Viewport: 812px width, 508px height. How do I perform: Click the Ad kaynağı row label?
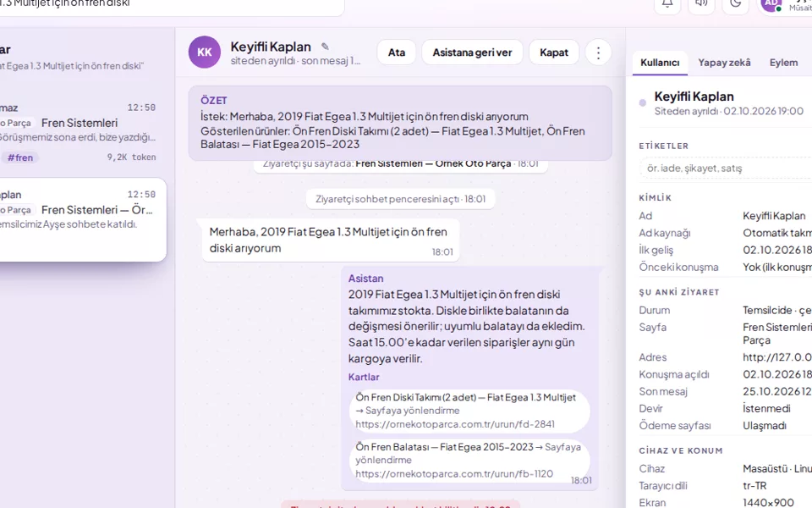coord(665,233)
